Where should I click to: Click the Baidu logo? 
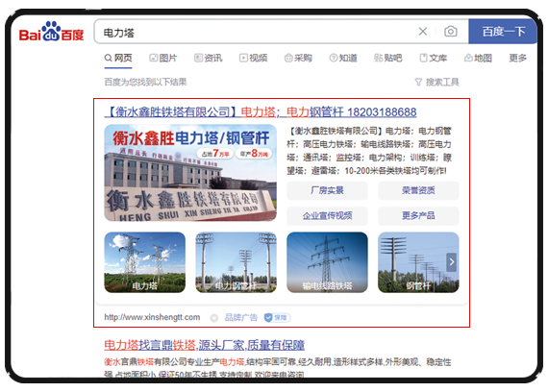pos(51,32)
